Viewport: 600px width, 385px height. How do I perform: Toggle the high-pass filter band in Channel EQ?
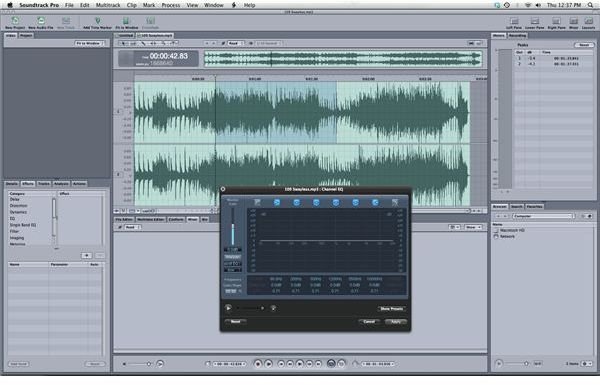click(x=257, y=202)
